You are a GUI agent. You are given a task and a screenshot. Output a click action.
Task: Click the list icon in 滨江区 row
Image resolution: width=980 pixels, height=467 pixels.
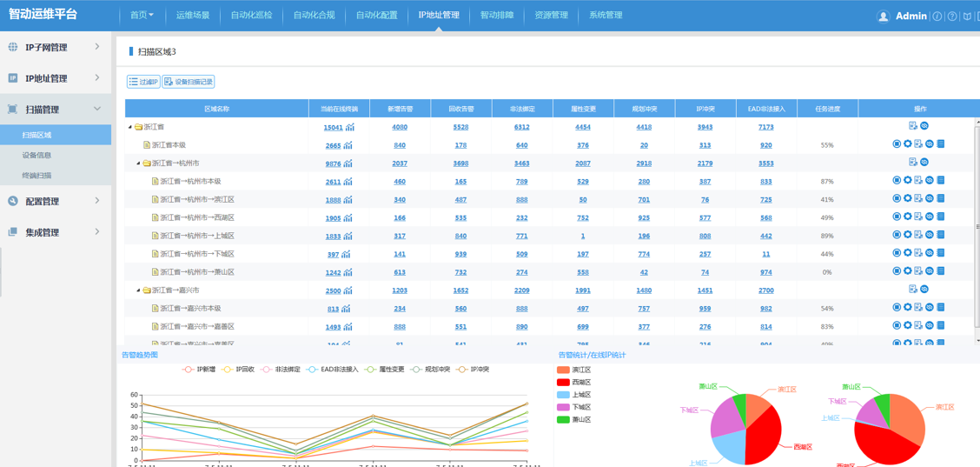pos(941,199)
